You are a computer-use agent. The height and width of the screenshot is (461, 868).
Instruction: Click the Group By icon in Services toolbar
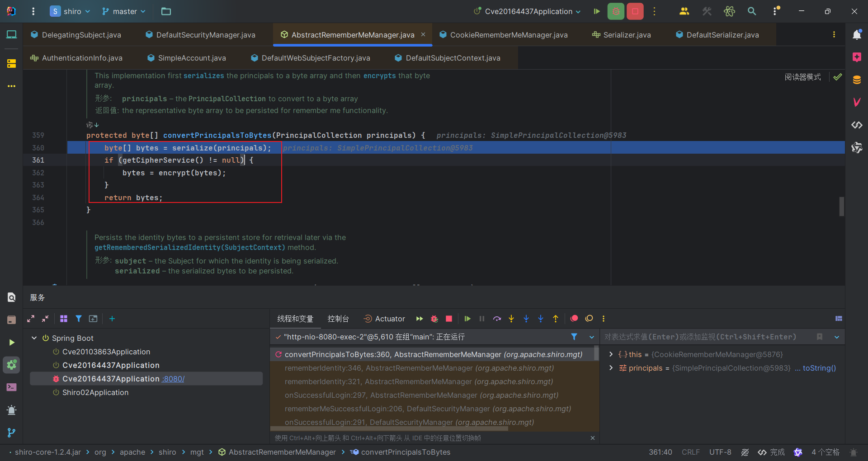coord(64,319)
